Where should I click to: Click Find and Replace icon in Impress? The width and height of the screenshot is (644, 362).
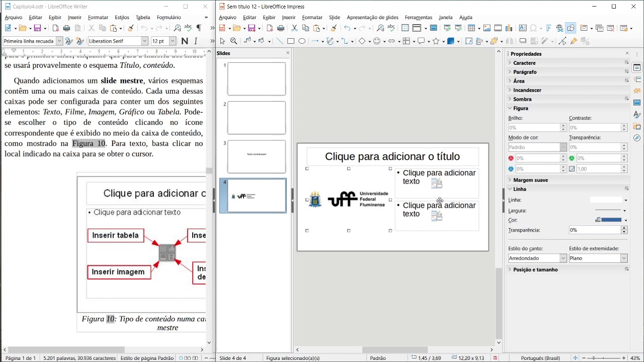[x=380, y=28]
